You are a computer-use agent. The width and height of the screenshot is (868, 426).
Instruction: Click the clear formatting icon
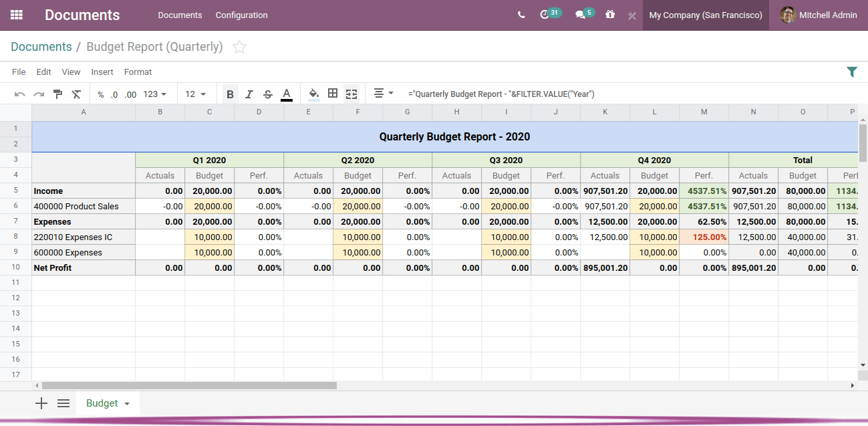(76, 94)
